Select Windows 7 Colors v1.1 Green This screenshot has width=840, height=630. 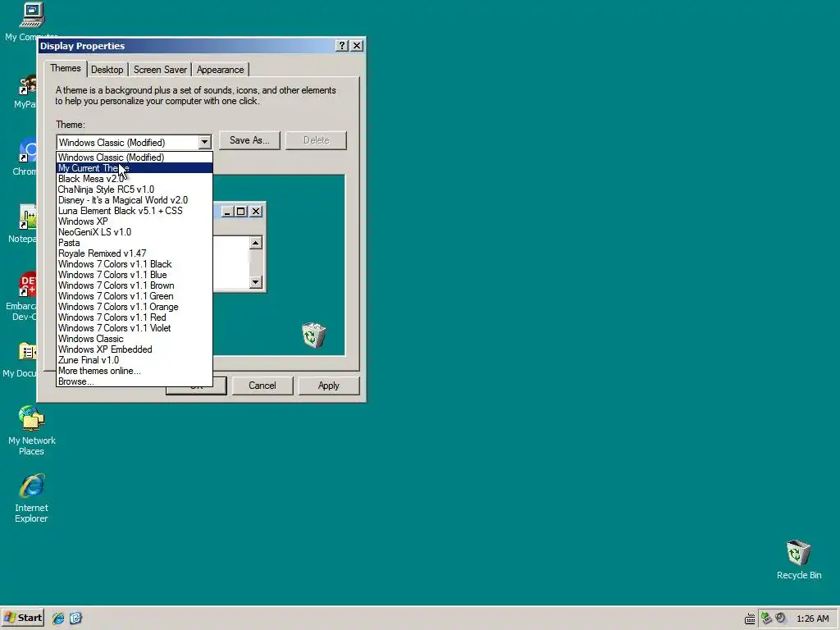point(135,296)
